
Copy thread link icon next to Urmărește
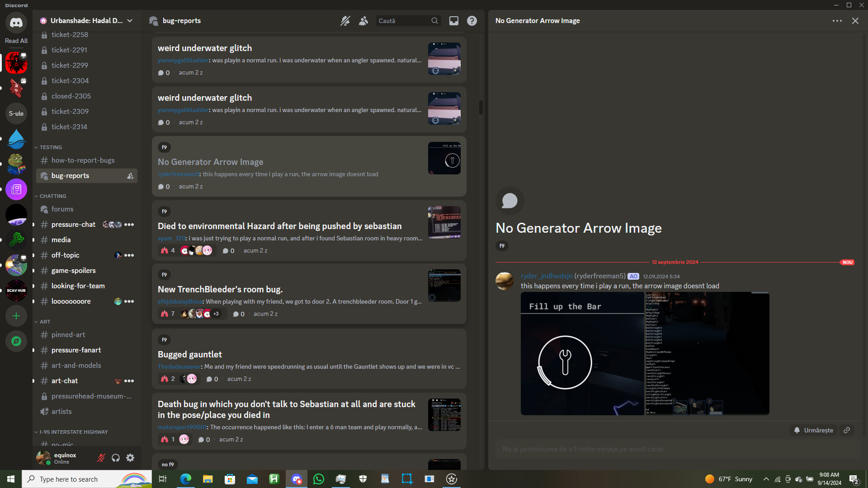coord(847,430)
